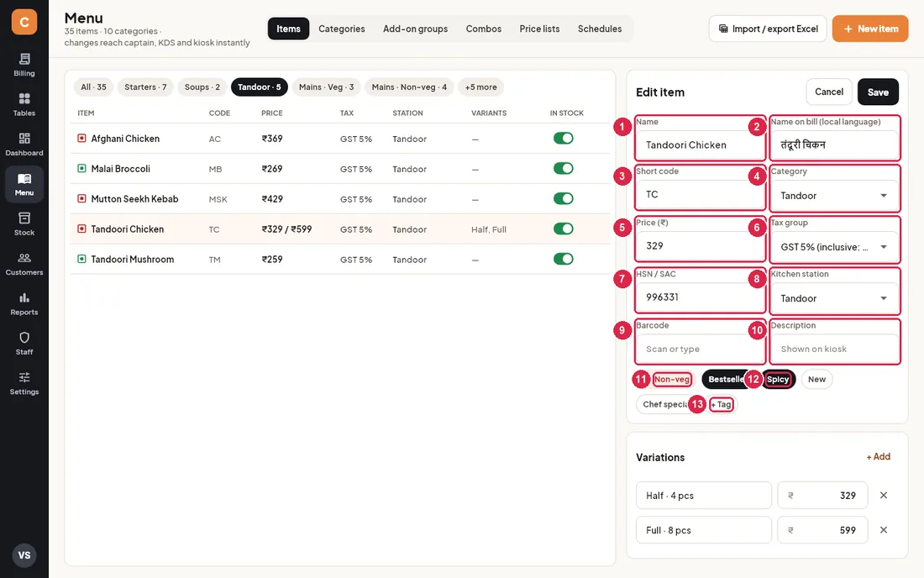Filter by Soups category chip
Screen dimensions: 924x578
tap(202, 87)
